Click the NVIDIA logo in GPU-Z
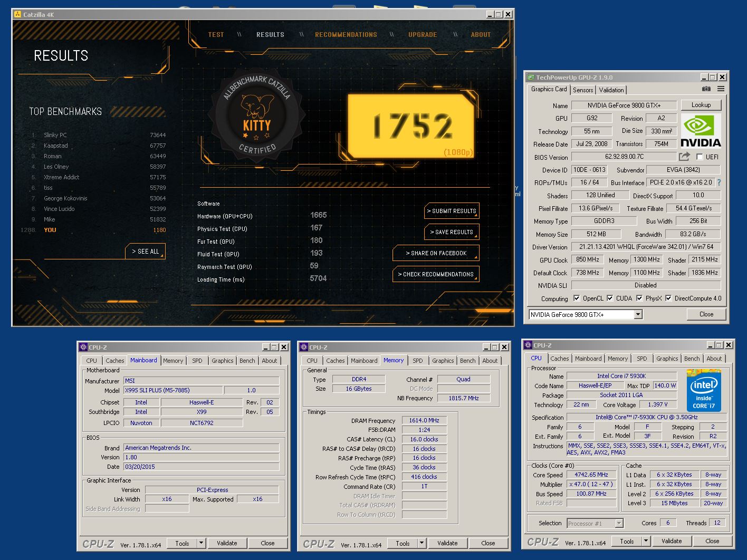Image resolution: width=747 pixels, height=560 pixels. point(701,130)
